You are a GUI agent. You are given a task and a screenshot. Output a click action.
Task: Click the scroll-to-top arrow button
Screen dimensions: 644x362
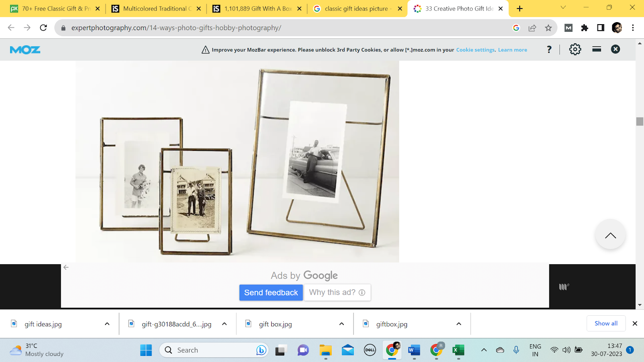pos(610,235)
